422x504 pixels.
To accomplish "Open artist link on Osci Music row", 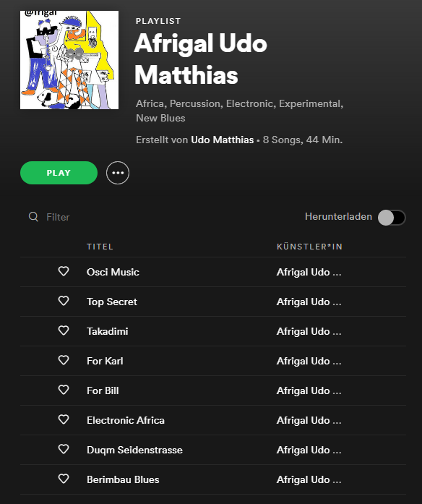I will pos(309,273).
